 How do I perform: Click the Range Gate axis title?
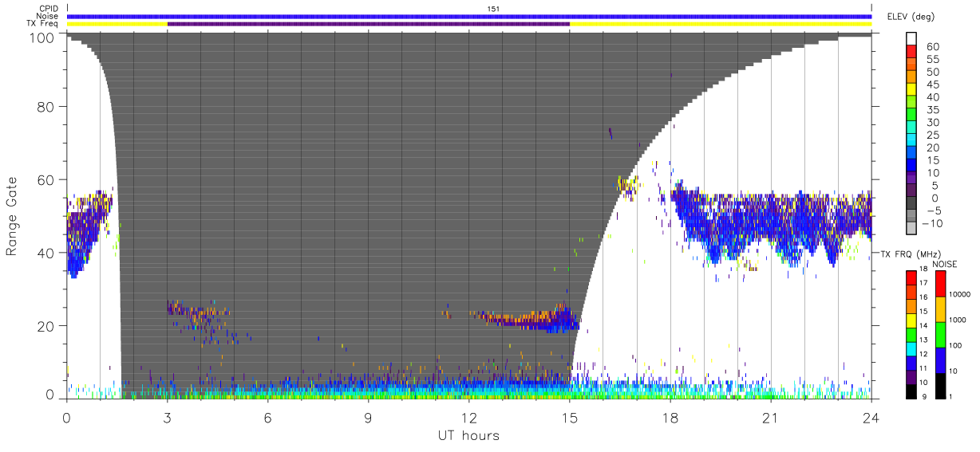pos(12,216)
